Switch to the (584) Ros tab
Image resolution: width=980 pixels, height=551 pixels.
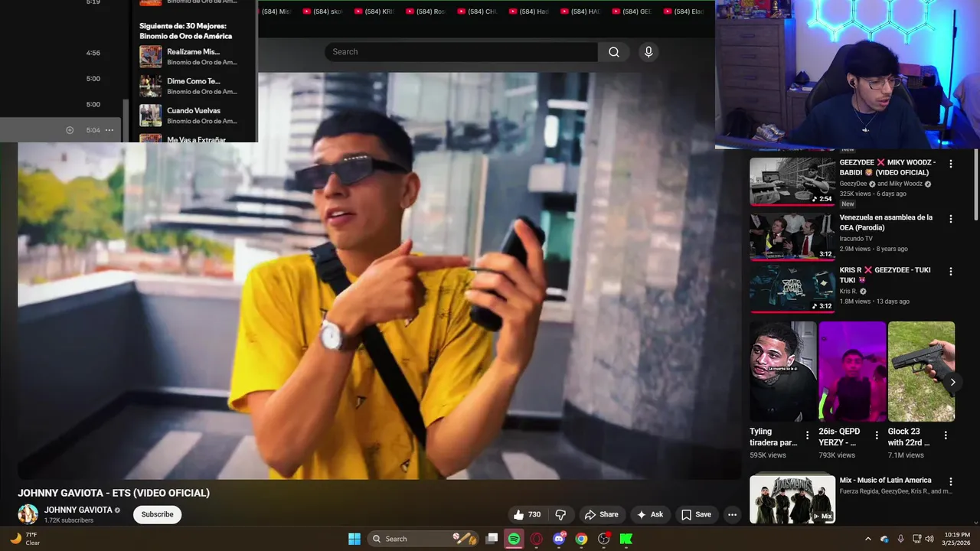coord(425,11)
